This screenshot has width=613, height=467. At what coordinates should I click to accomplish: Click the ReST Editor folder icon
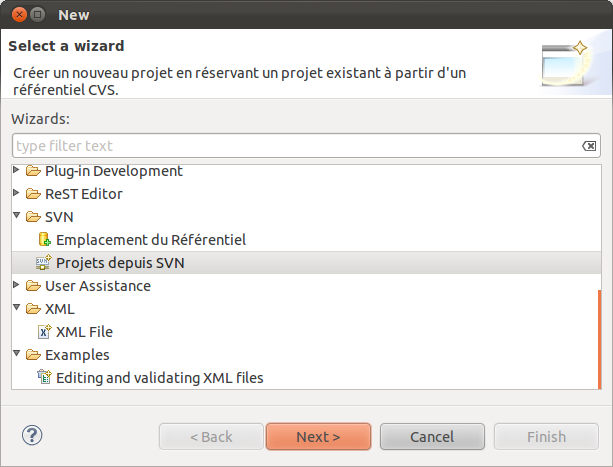[33, 194]
